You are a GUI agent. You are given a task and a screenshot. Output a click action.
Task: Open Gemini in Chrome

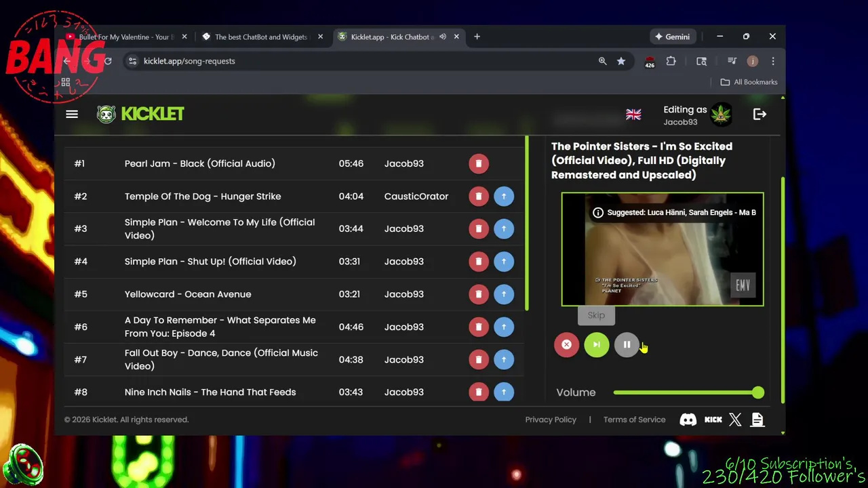672,37
